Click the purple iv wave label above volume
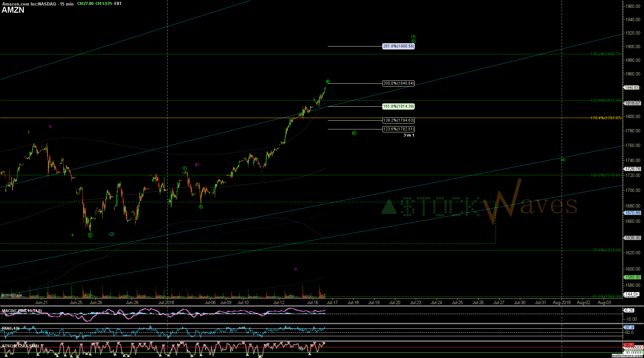 [296, 269]
